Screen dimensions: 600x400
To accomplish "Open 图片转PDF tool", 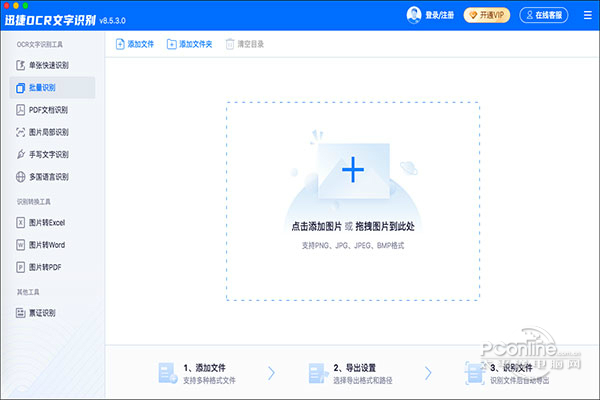I will point(52,267).
